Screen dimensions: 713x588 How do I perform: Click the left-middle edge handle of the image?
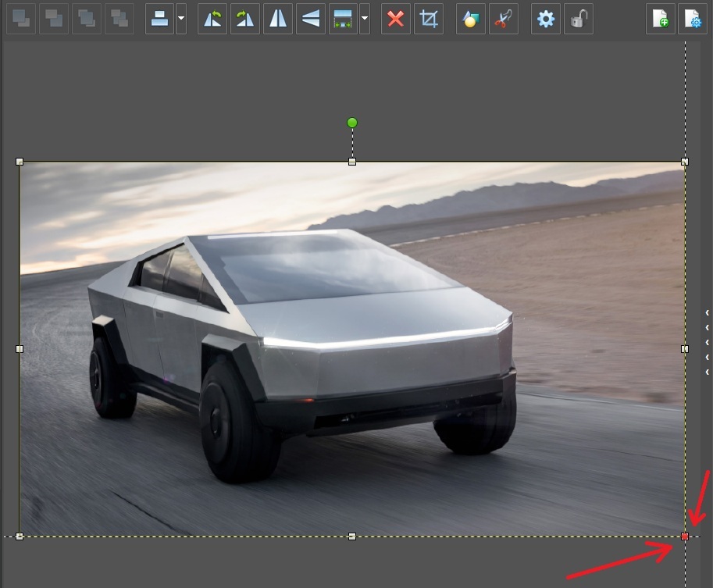20,349
